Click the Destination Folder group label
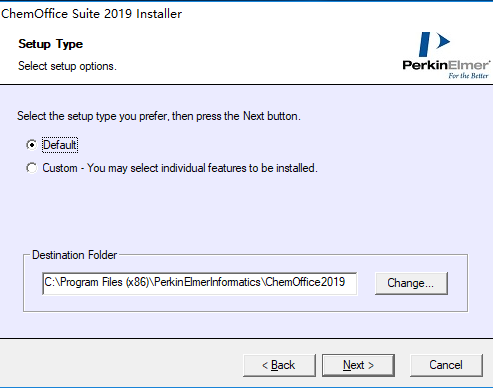The width and height of the screenshot is (493, 388). pyautogui.click(x=75, y=255)
